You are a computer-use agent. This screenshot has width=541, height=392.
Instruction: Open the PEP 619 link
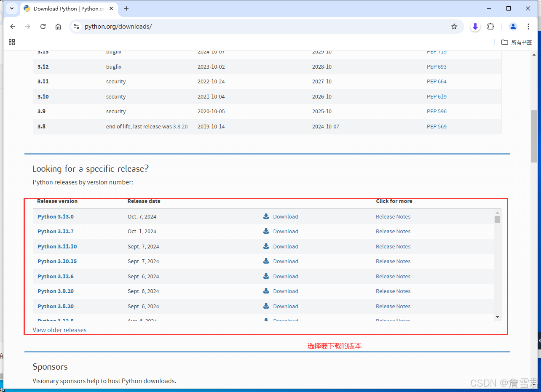(x=437, y=96)
